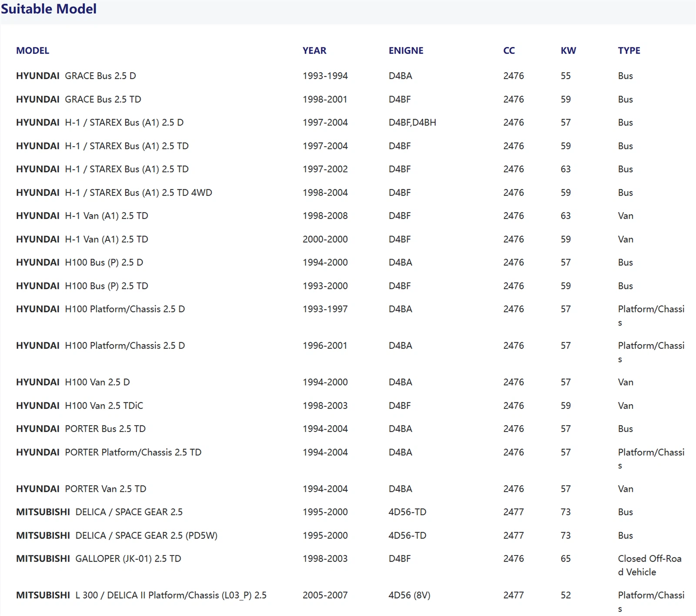Click 'HYUNDAI H100 Bus (P) 2.5 D' model
Image resolution: width=696 pixels, height=616 pixels.
(80, 262)
